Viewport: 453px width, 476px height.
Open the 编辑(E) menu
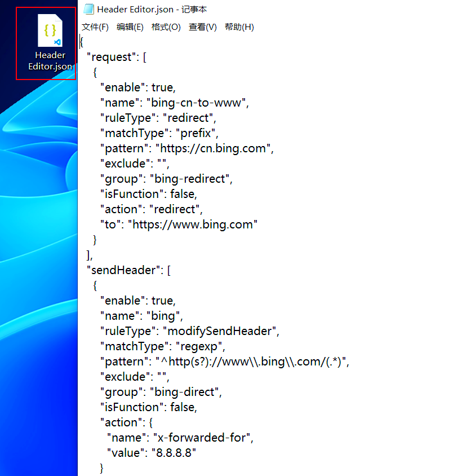(x=130, y=27)
